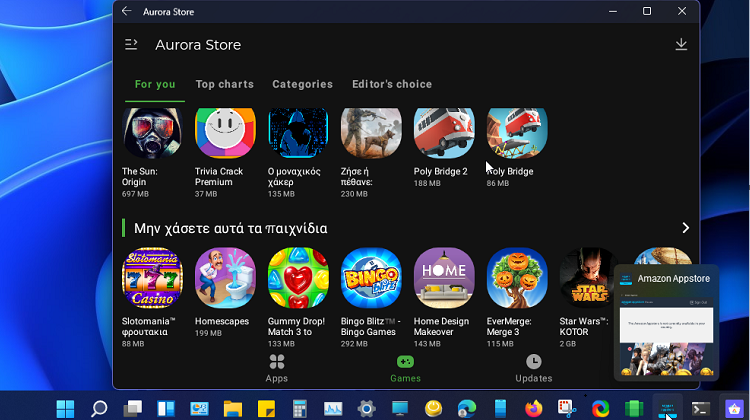Open Edge browser from taskbar

467,409
